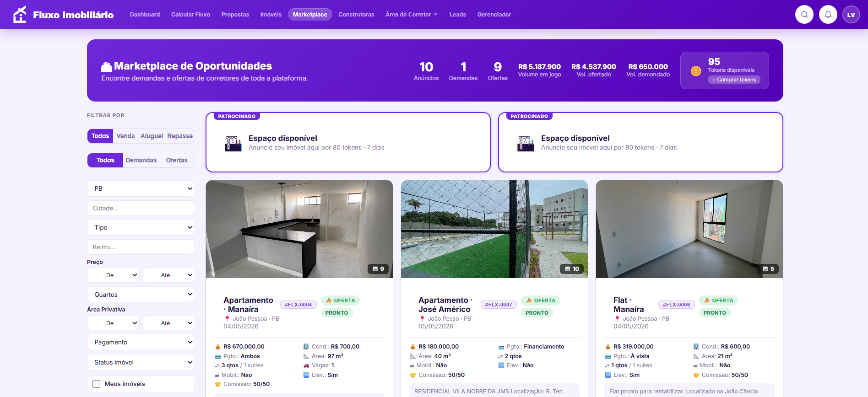Open the kitchen photo of Apartamento Manaíra
Screen dimensions: 868x397
[x=299, y=229]
